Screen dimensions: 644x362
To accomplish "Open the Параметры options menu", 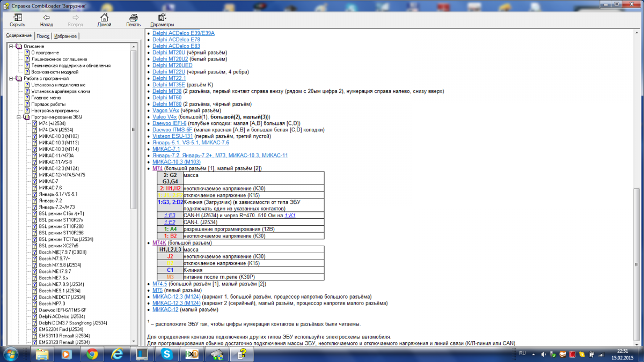I will (162, 20).
